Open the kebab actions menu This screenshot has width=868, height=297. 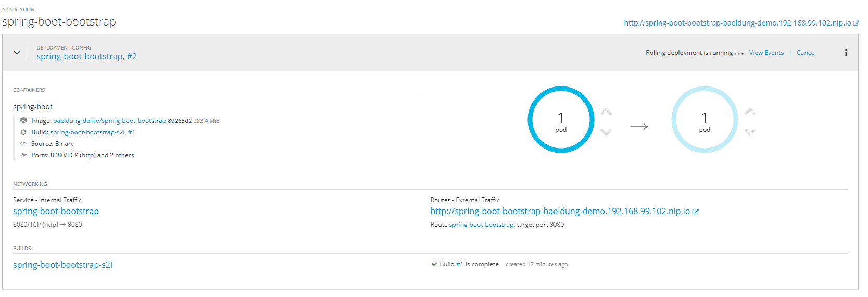(x=846, y=53)
